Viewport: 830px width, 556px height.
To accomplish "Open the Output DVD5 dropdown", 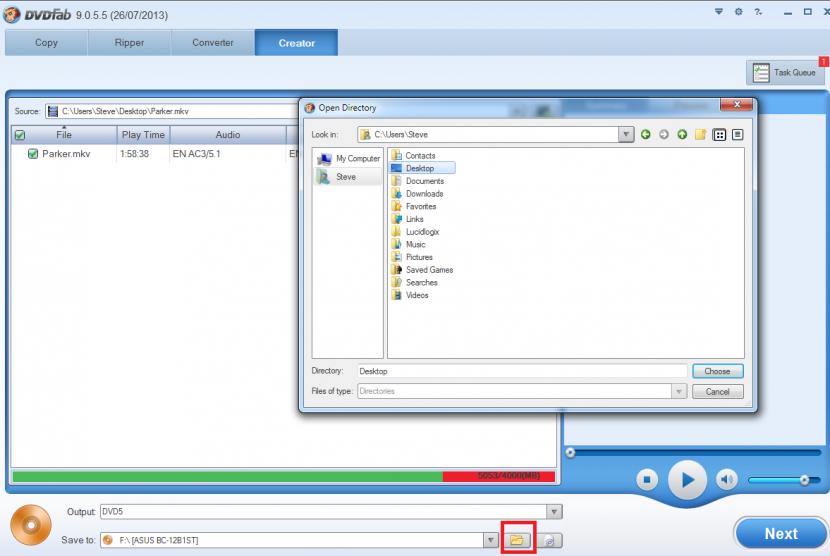I will (x=554, y=512).
